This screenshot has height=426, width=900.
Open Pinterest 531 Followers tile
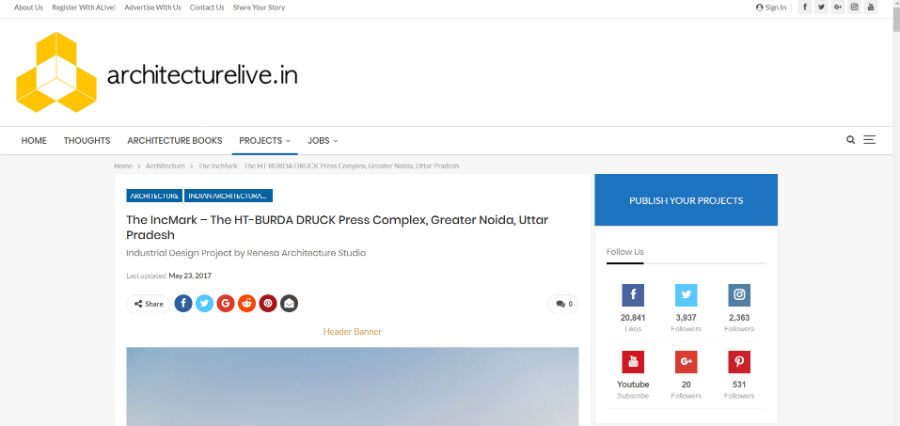(739, 375)
